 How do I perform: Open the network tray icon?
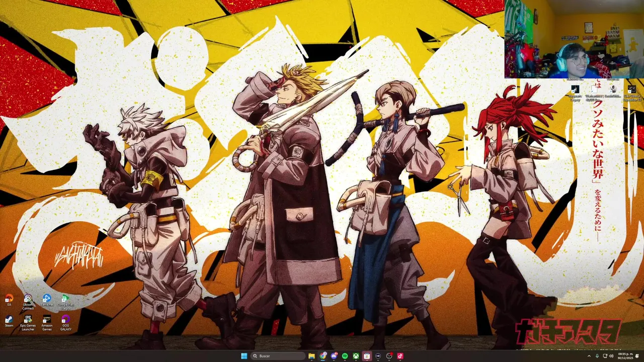point(605,356)
